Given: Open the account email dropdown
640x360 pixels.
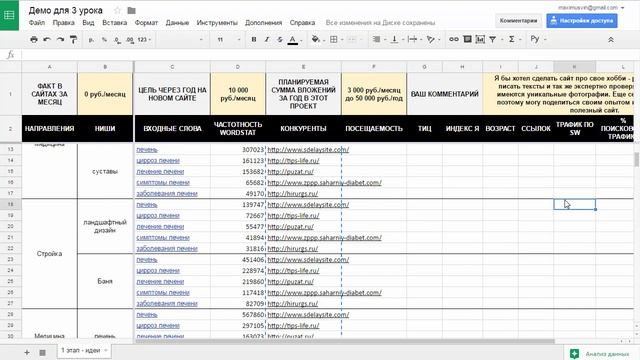Looking at the screenshot, I should coord(591,8).
